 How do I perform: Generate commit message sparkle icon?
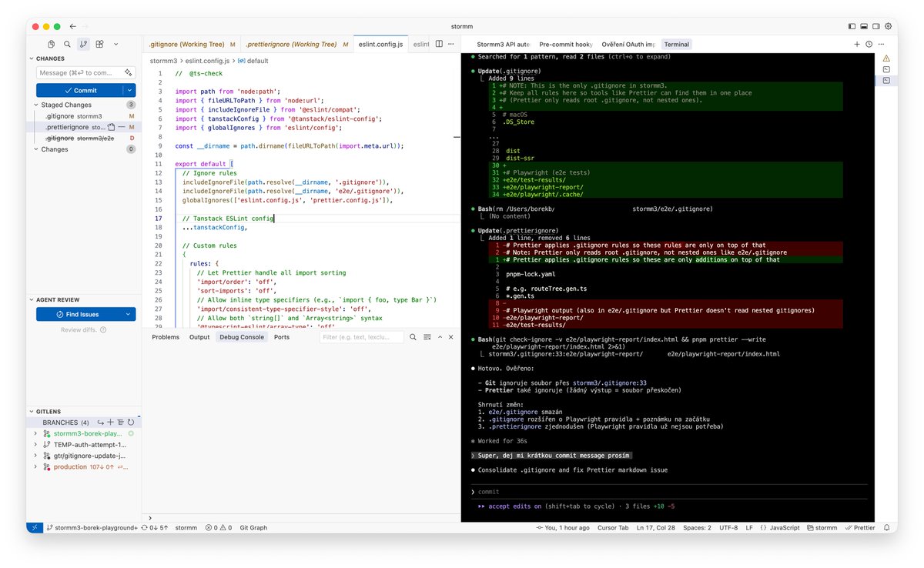(128, 72)
